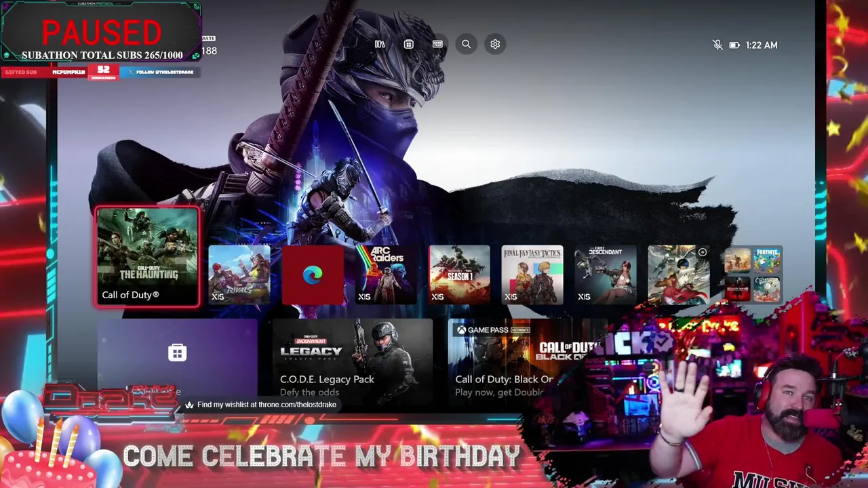The image size is (868, 488).
Task: Click the Search magnifier icon
Action: coord(467,44)
